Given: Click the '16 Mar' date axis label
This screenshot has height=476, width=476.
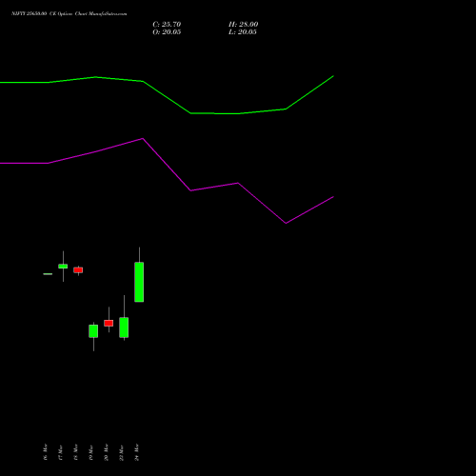Looking at the screenshot, I should click(45, 452).
